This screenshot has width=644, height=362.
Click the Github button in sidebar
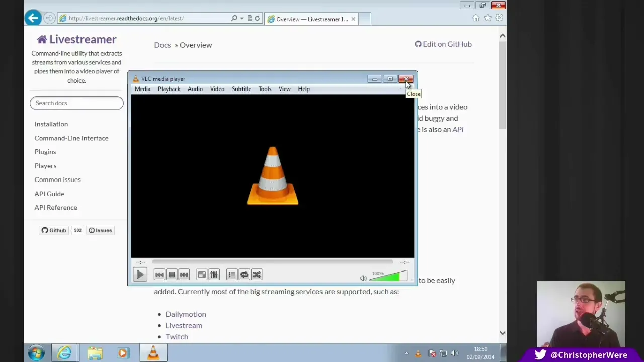pyautogui.click(x=54, y=230)
